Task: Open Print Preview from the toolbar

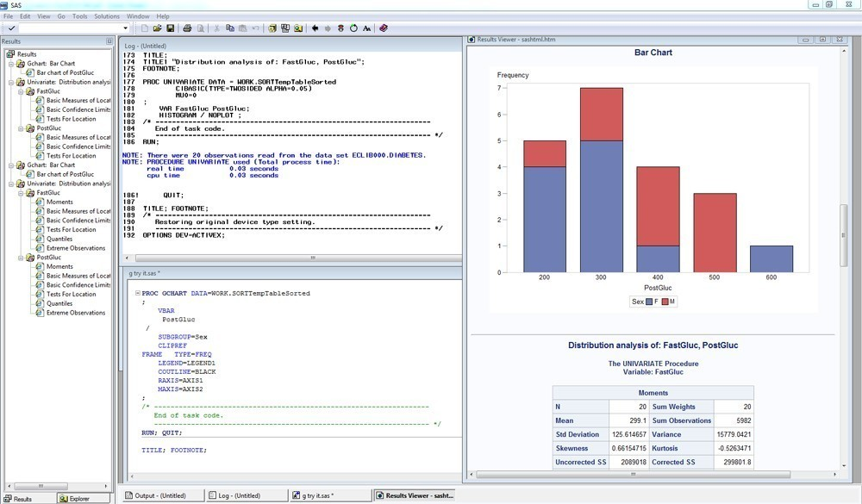Action: [199, 28]
